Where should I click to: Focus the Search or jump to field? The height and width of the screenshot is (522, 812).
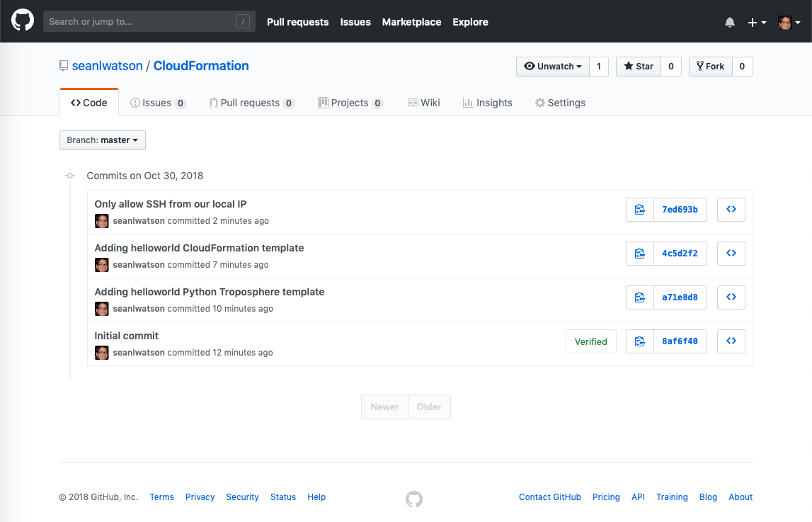(149, 21)
